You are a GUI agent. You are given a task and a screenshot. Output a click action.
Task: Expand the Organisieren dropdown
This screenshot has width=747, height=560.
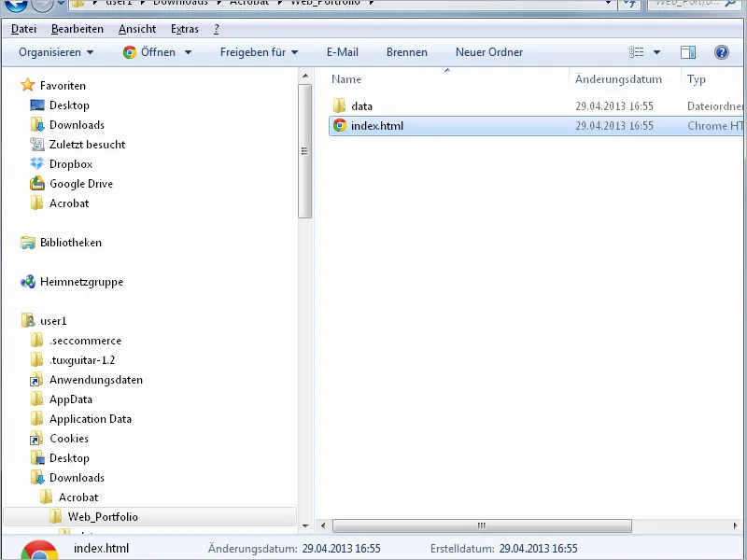(x=56, y=52)
